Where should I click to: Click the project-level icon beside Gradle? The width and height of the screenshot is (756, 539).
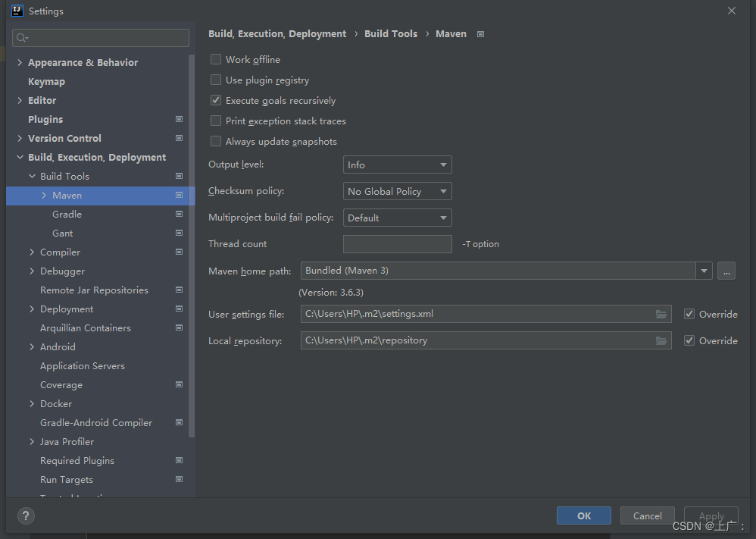pos(179,214)
